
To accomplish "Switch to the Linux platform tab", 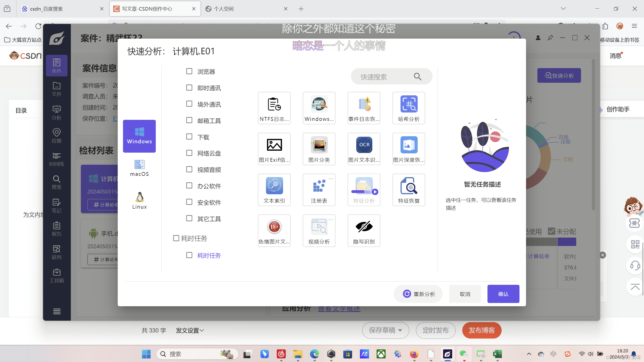I will [139, 201].
